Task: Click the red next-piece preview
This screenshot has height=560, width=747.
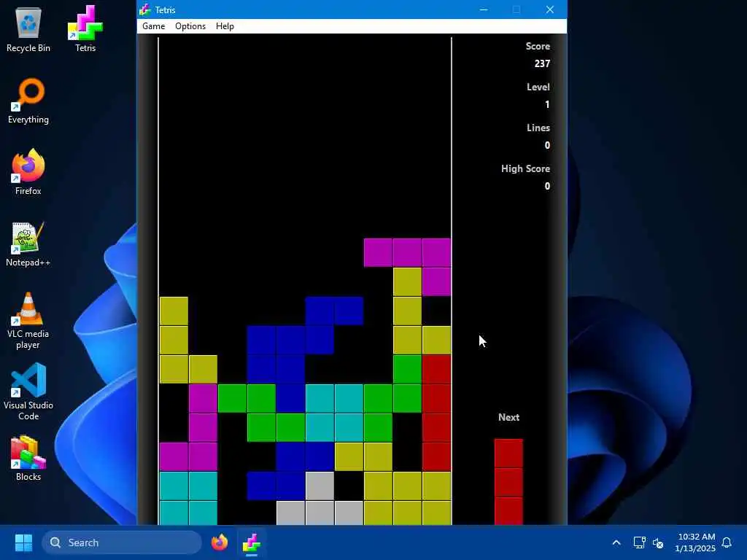Action: 508,482
